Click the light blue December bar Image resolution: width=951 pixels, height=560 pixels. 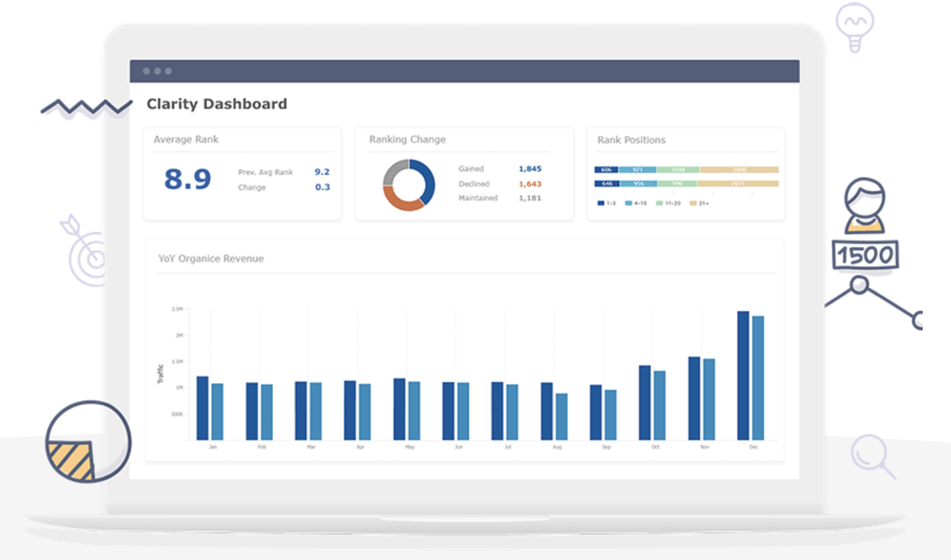[x=758, y=378]
